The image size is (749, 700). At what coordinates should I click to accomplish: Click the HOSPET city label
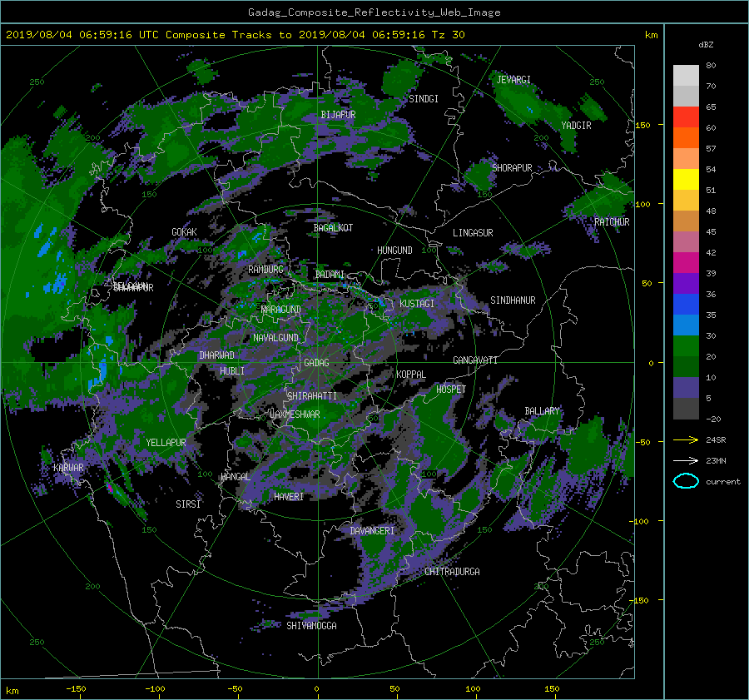click(x=451, y=390)
